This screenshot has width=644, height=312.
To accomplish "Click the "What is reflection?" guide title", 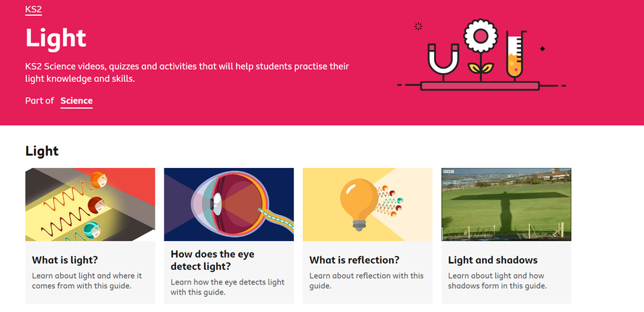I will coord(354,260).
